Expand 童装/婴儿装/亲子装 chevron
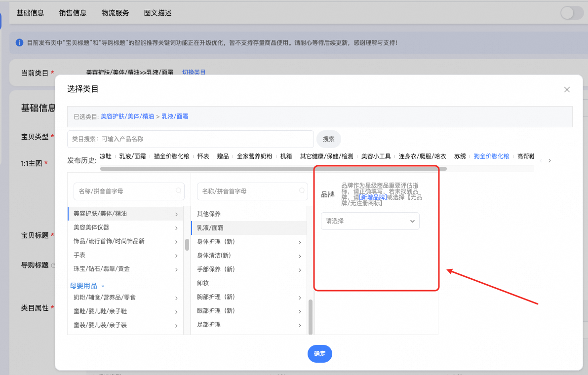 tap(176, 326)
